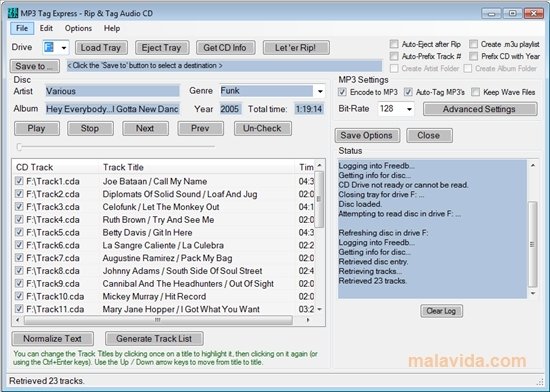Click the Generate Track List button

[x=154, y=339]
